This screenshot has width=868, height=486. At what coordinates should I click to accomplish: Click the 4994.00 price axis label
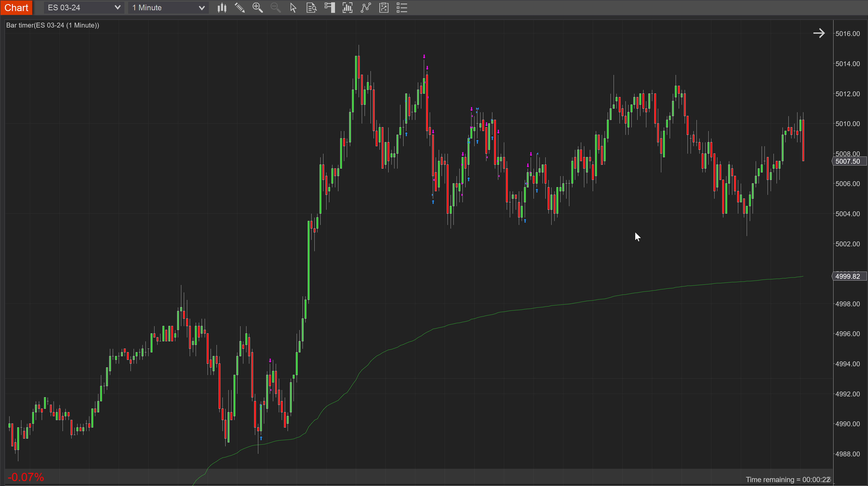pos(848,364)
